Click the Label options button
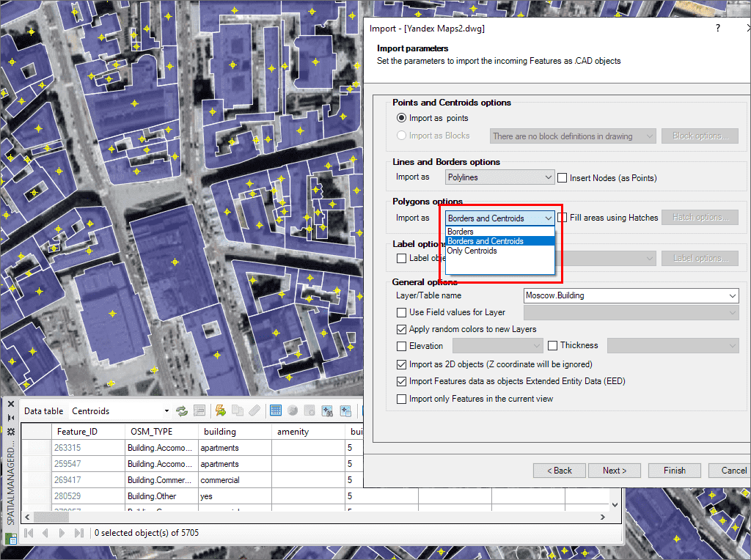The width and height of the screenshot is (751, 560). 700,259
